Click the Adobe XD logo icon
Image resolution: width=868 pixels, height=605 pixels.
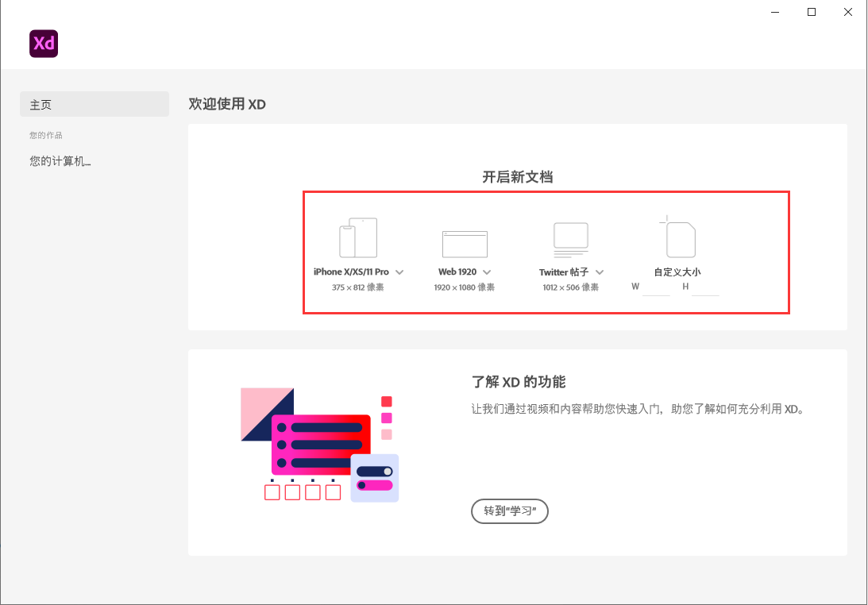point(44,44)
